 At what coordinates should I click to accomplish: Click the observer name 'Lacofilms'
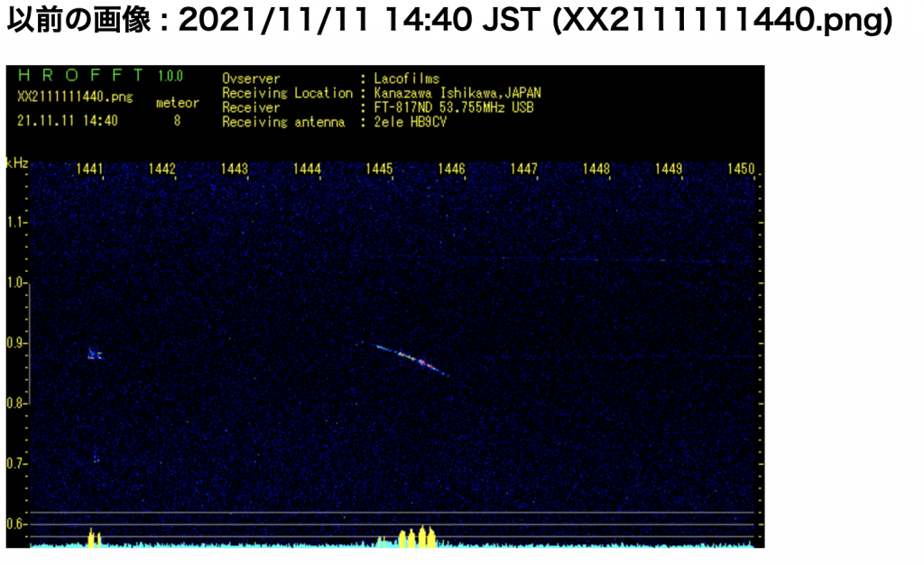(407, 79)
